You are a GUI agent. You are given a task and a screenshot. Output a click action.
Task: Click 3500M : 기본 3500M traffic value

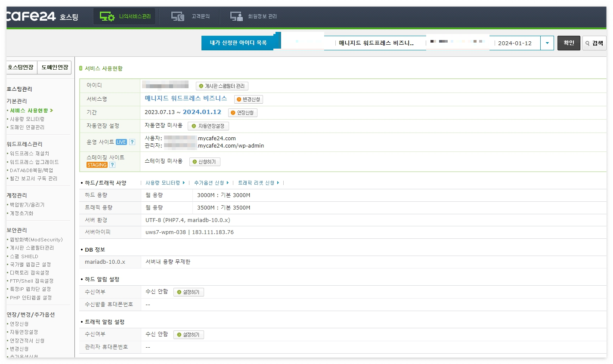tap(224, 208)
